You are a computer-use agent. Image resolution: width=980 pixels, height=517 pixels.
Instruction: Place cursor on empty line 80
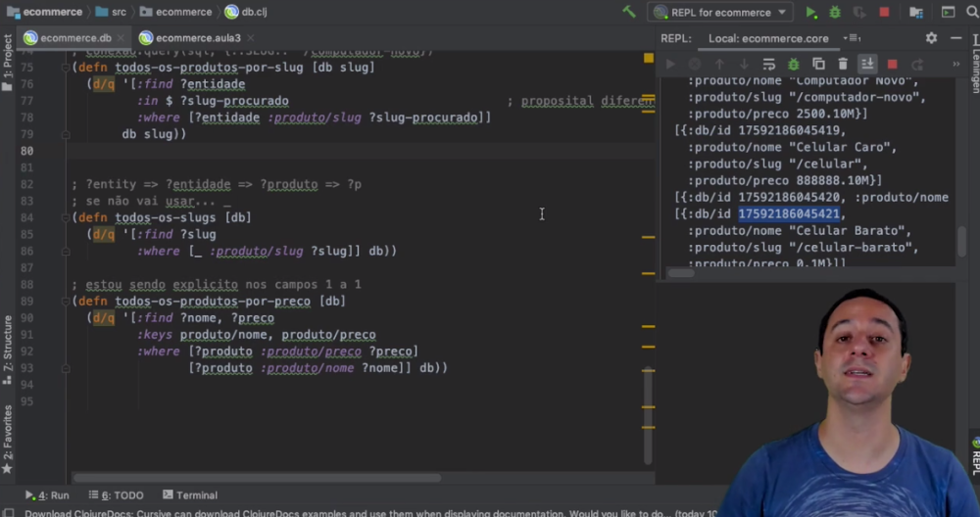(x=362, y=151)
